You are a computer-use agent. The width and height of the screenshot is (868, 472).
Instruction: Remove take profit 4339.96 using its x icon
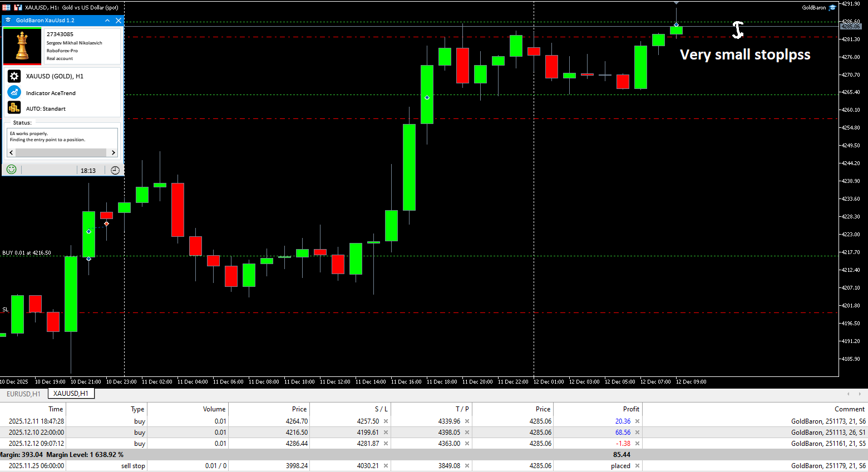point(467,421)
